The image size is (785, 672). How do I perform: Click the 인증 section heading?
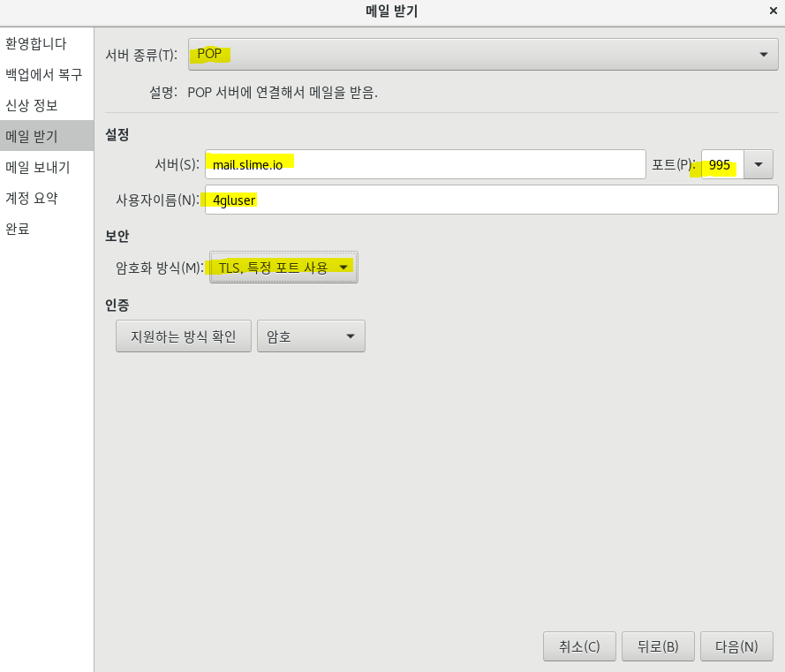coord(117,305)
